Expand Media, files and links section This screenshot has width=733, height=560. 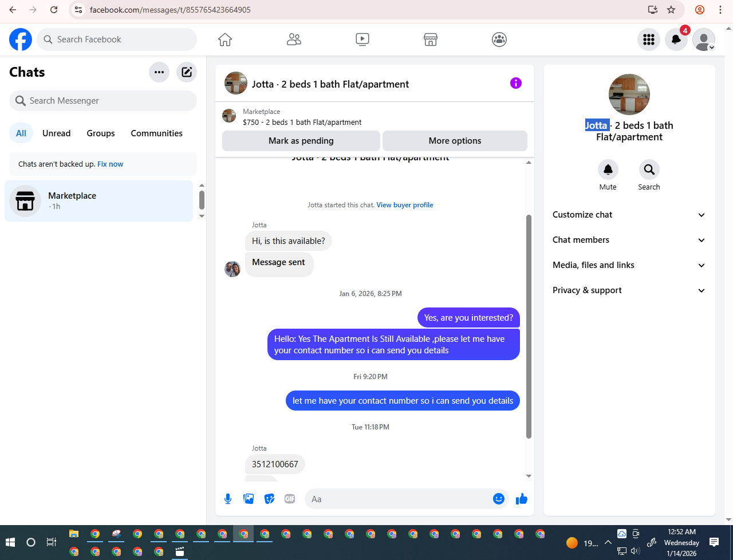[629, 265]
